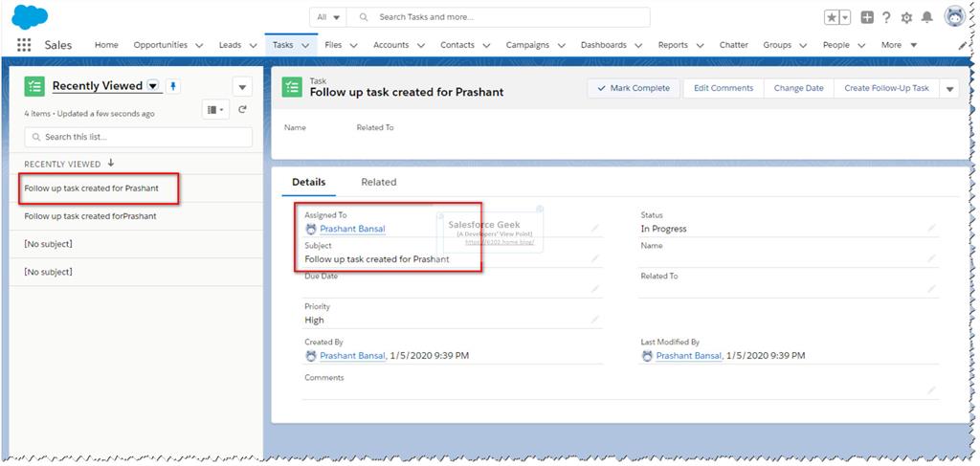Open the list actions dropdown arrow
Screen dimensions: 980x466
click(242, 87)
